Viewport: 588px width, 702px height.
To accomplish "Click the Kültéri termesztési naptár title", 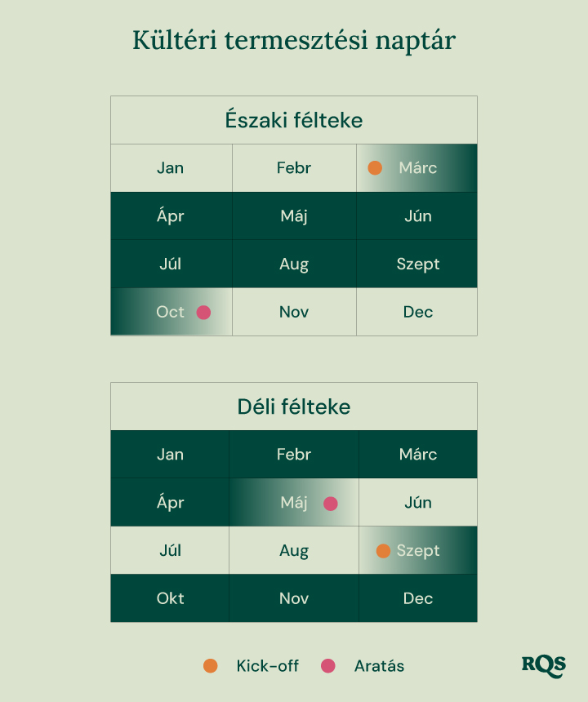I will (x=294, y=40).
